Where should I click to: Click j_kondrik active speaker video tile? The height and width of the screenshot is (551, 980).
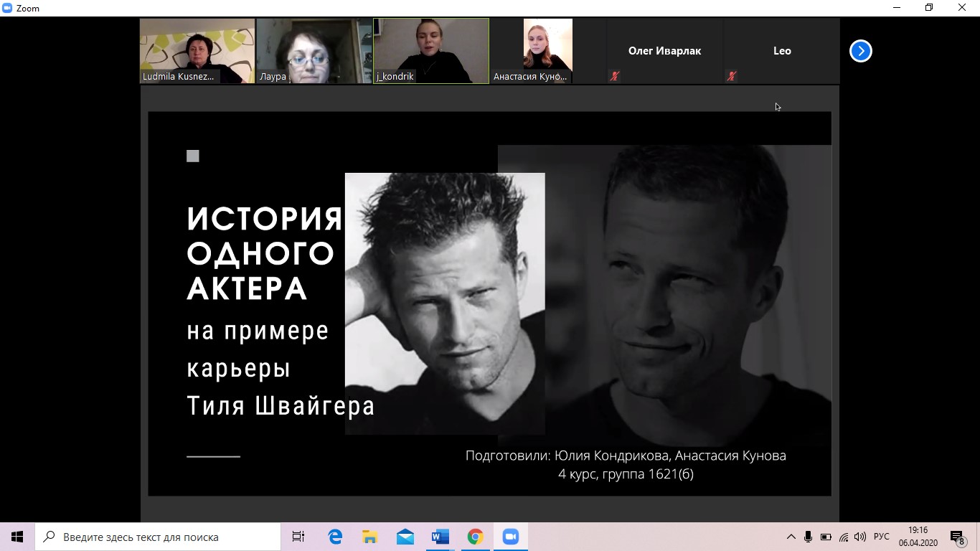pos(431,51)
